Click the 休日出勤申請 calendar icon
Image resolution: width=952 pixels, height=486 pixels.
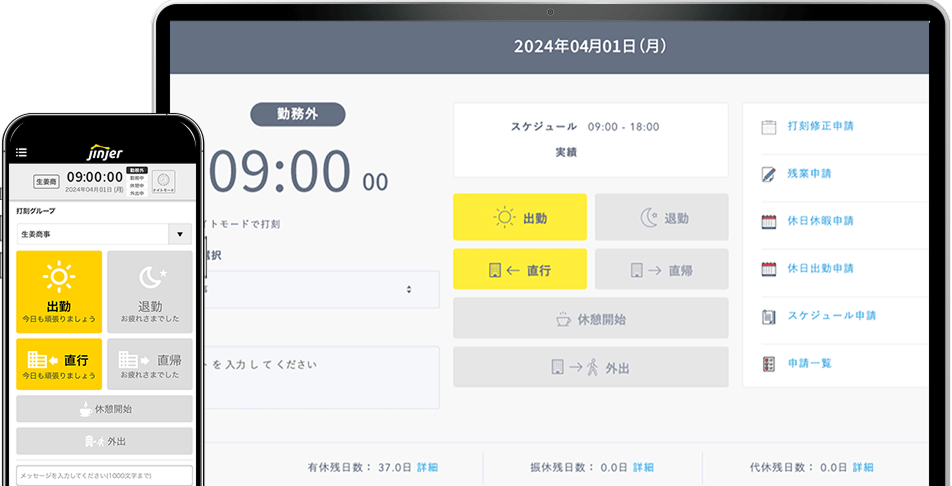point(768,269)
